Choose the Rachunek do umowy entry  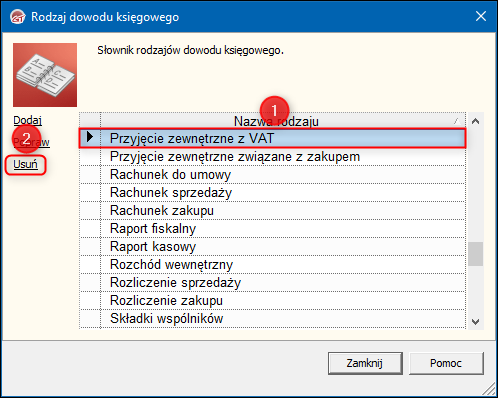pyautogui.click(x=273, y=174)
